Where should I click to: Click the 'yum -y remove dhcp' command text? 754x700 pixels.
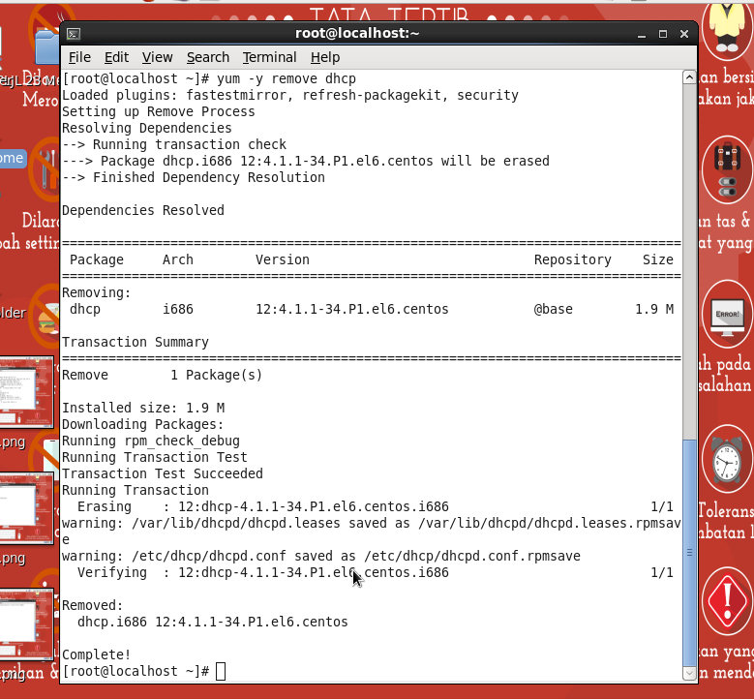tap(287, 78)
